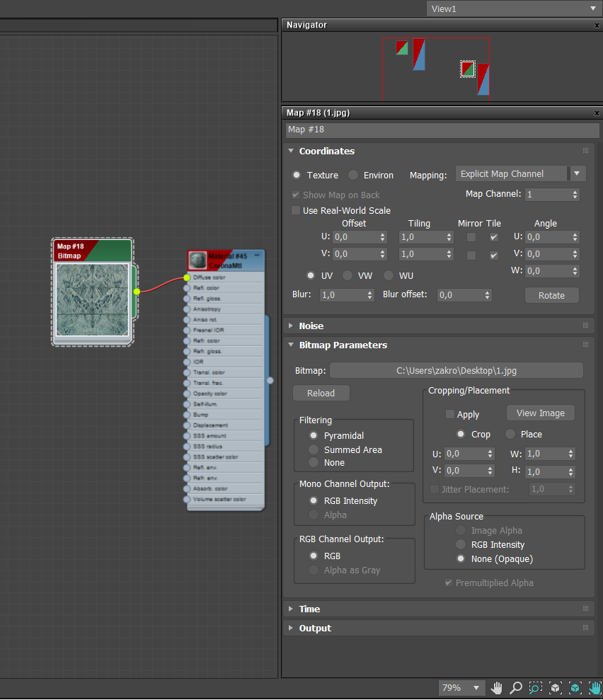Open the Explicit Map Channel mapping dropdown

tap(577, 173)
